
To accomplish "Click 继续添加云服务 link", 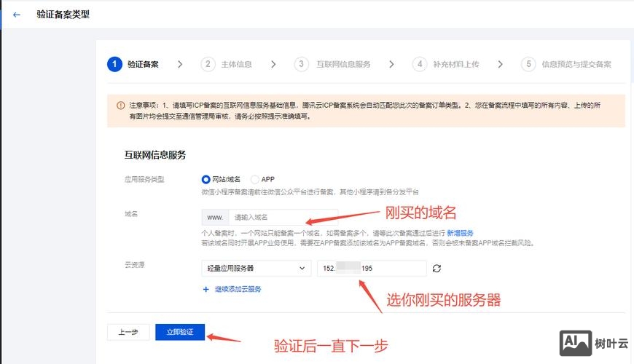I will 238,289.
